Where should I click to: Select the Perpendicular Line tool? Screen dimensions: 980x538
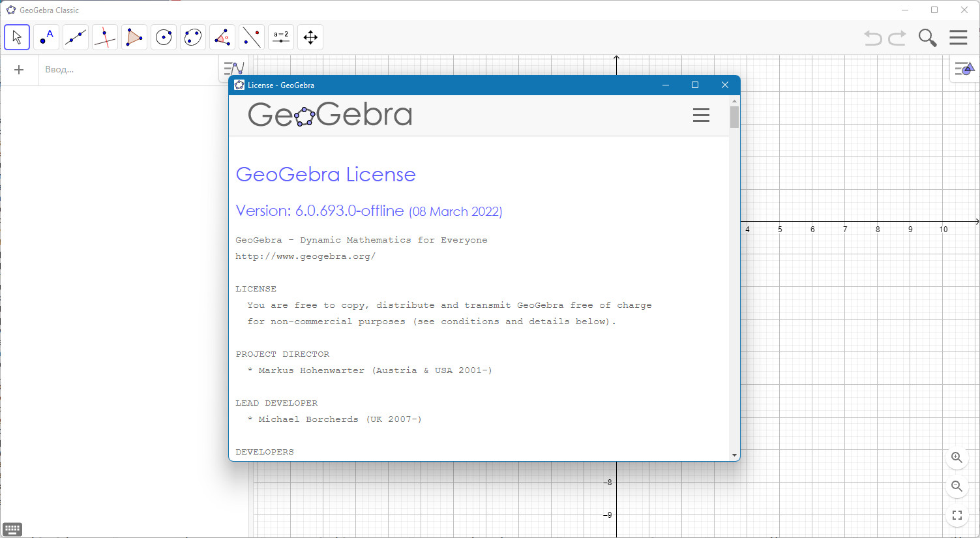click(x=105, y=37)
